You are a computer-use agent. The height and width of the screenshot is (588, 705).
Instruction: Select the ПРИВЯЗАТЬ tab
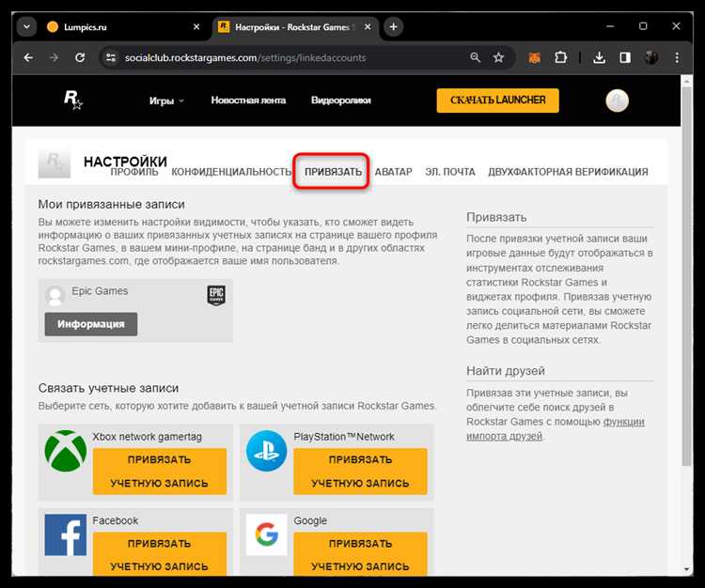point(333,172)
